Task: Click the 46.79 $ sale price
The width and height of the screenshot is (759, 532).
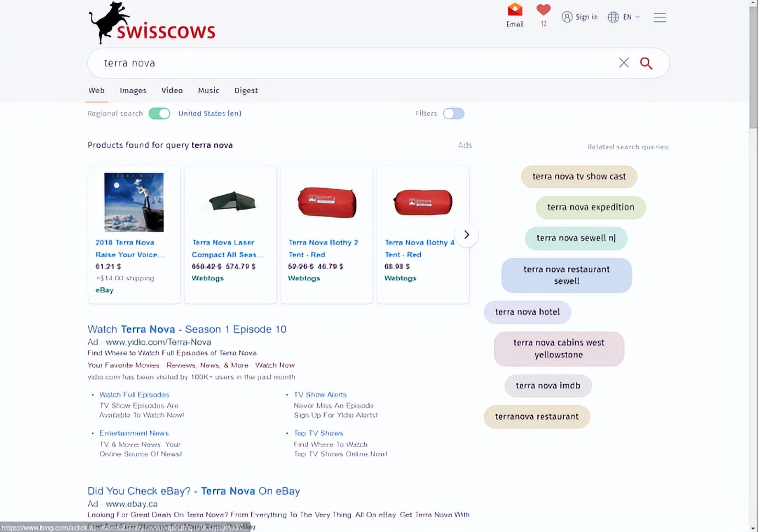Action: (x=331, y=267)
